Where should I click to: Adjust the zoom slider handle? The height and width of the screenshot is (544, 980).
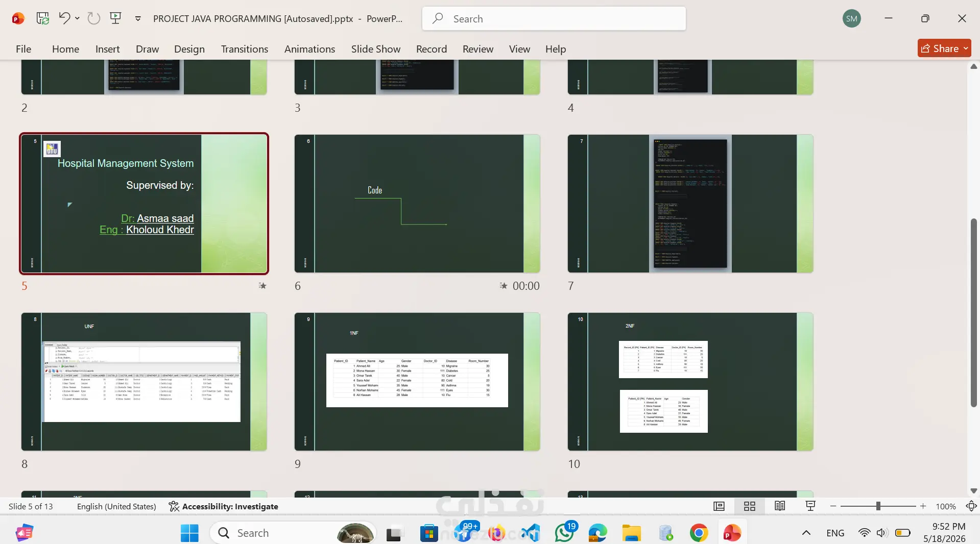[878, 506]
